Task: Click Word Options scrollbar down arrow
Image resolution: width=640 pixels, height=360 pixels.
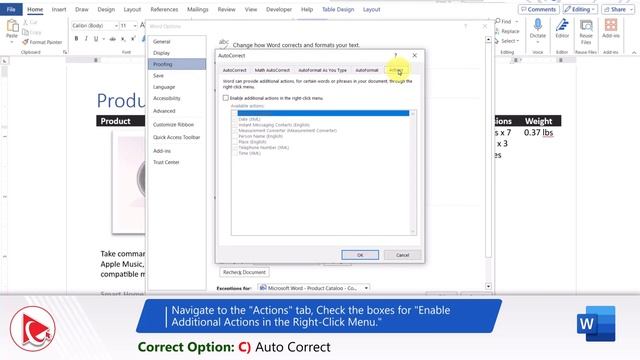Action: tap(488, 287)
